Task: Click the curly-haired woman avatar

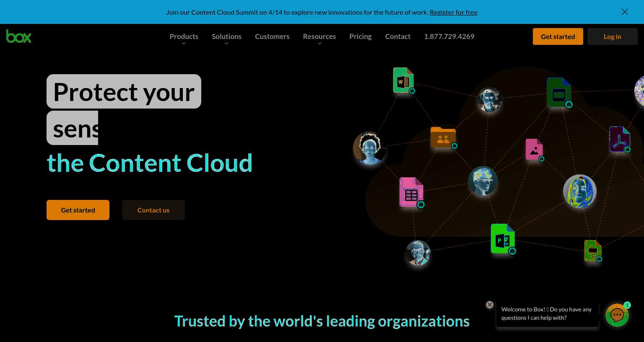Action: 369,148
